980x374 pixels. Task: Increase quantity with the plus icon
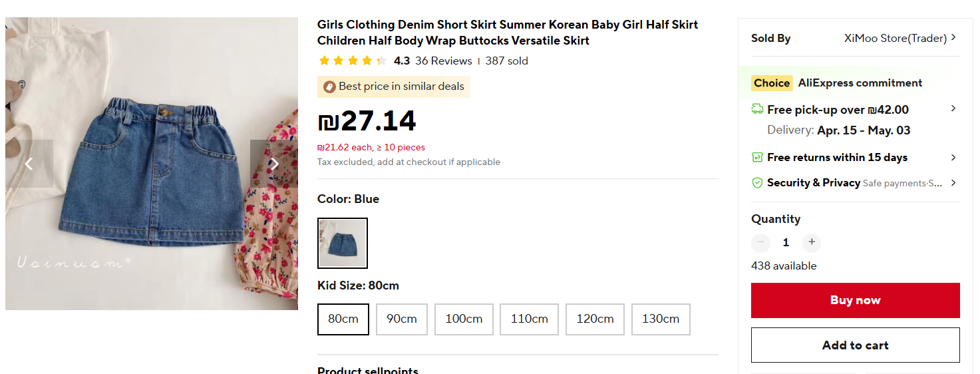click(811, 242)
